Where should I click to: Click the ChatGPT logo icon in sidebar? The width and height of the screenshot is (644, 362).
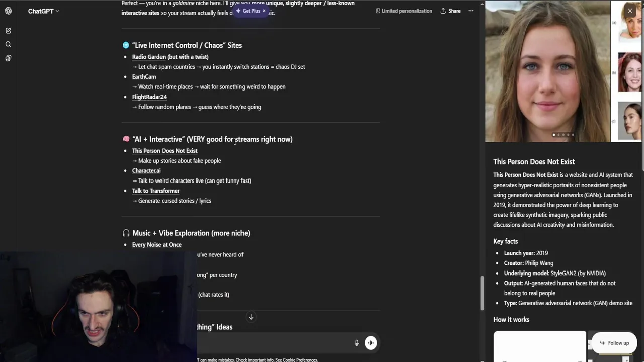click(x=8, y=11)
